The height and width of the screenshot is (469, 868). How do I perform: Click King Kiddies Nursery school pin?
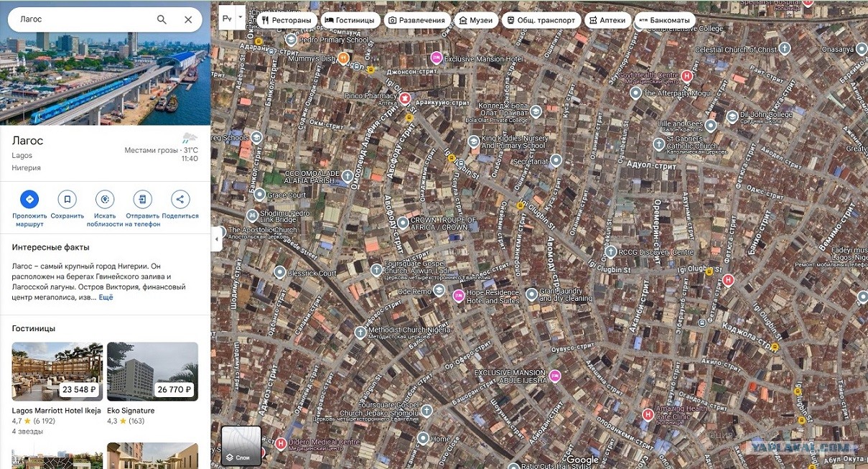474,141
